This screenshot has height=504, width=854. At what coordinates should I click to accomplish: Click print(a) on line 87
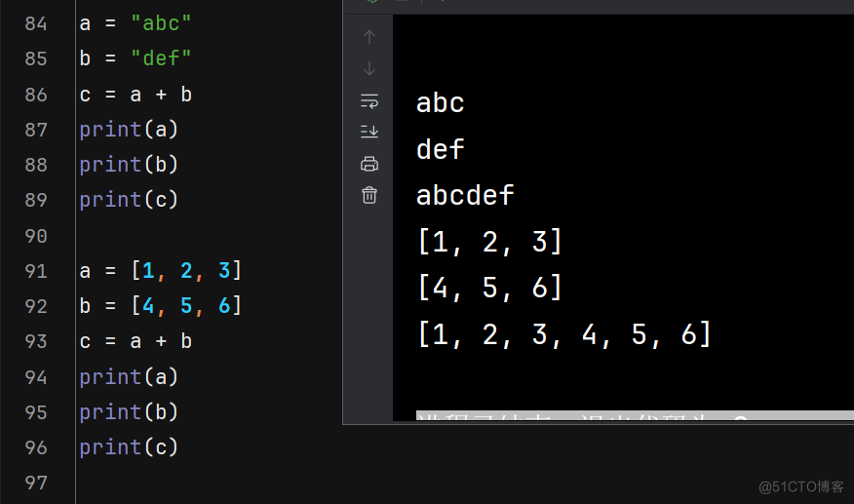click(129, 130)
